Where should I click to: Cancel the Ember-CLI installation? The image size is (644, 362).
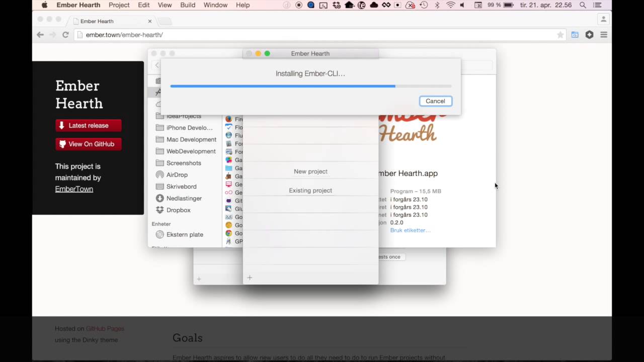tap(435, 101)
